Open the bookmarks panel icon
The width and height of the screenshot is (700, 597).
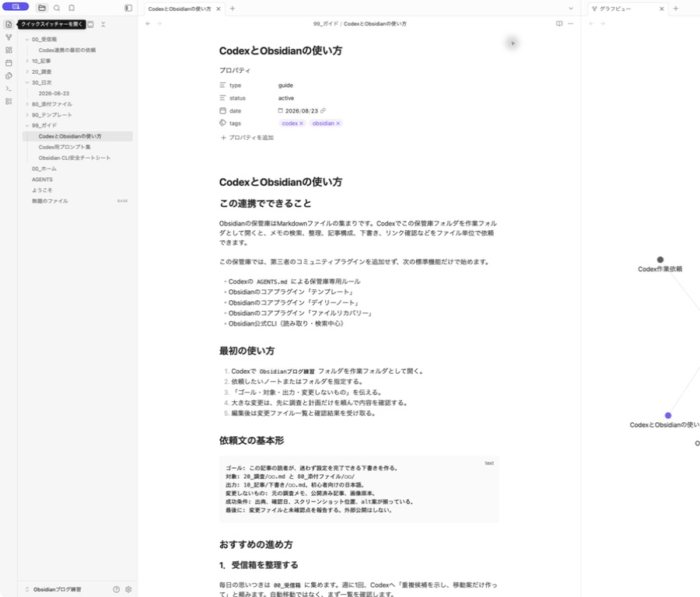[x=72, y=8]
